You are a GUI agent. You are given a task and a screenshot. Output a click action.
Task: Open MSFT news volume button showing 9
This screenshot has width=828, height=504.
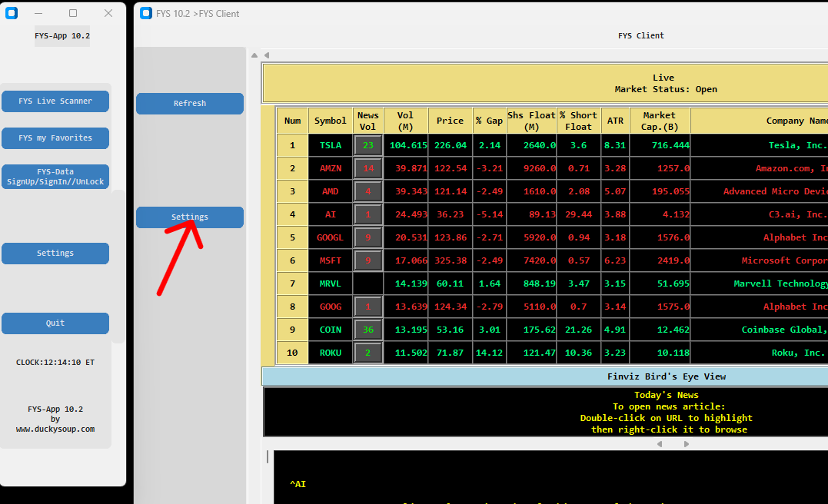368,260
